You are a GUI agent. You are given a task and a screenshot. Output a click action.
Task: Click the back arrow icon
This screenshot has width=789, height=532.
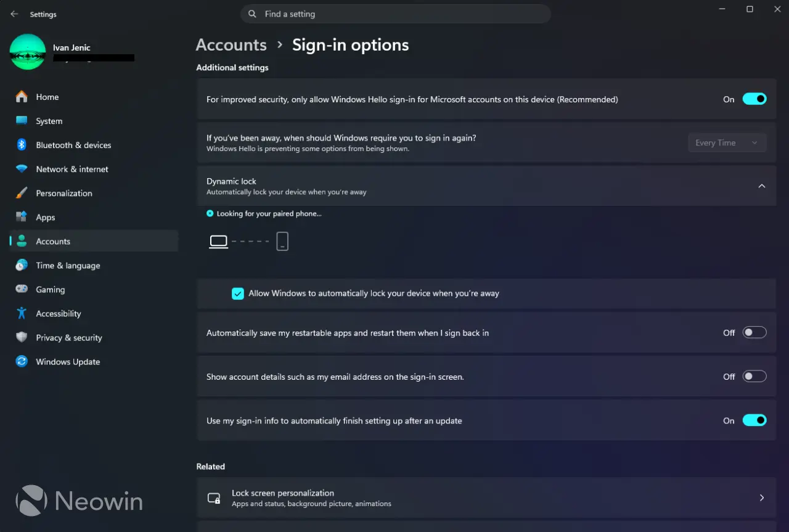14,14
